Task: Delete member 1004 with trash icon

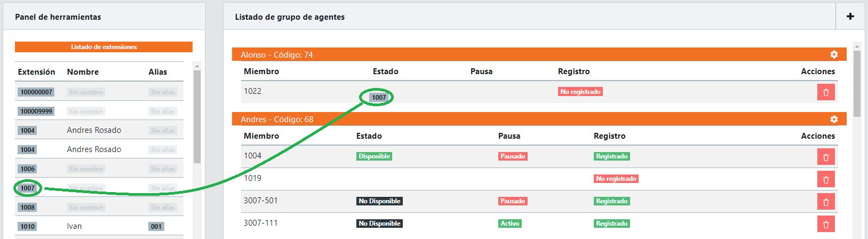Action: [x=826, y=157]
